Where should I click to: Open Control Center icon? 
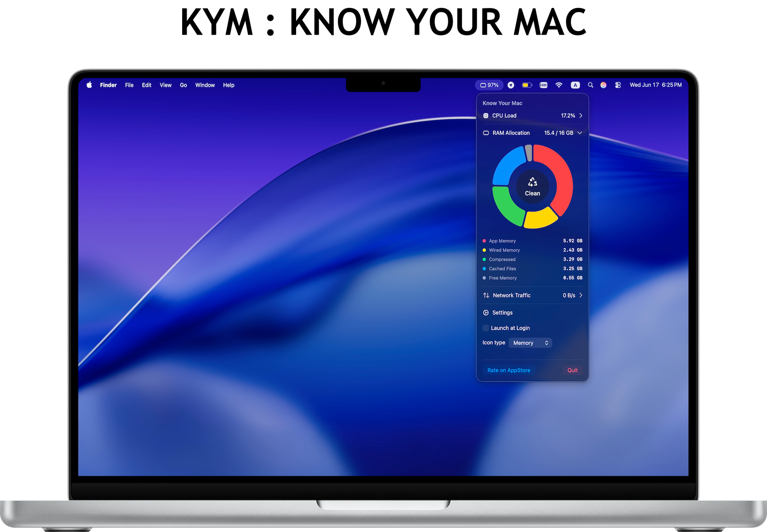click(618, 85)
